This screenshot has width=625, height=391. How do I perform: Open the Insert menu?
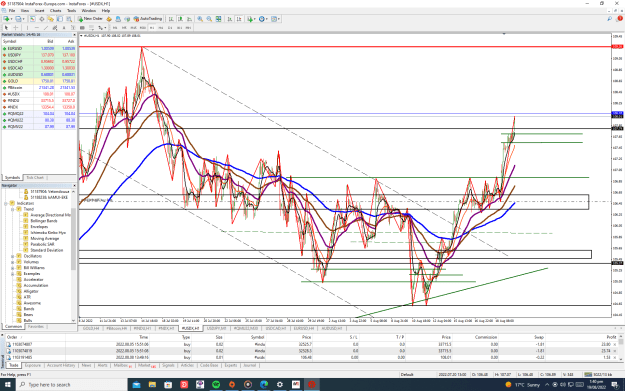pyautogui.click(x=39, y=11)
